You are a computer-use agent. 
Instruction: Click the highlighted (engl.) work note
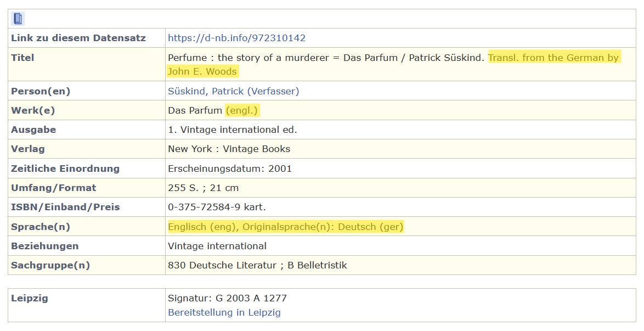point(242,110)
